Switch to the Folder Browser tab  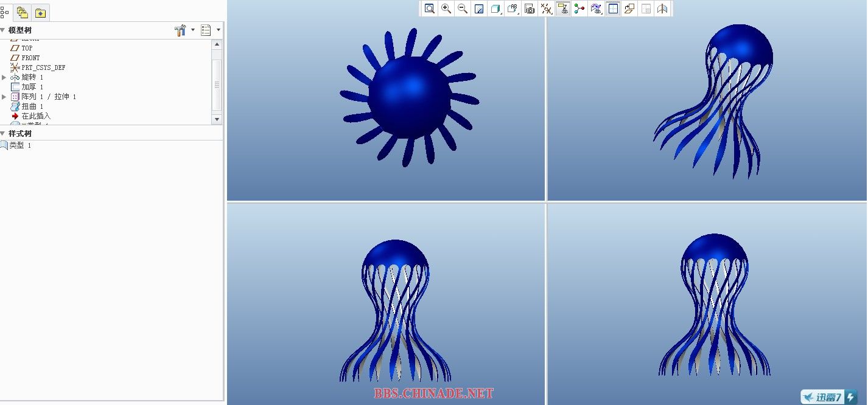point(23,12)
